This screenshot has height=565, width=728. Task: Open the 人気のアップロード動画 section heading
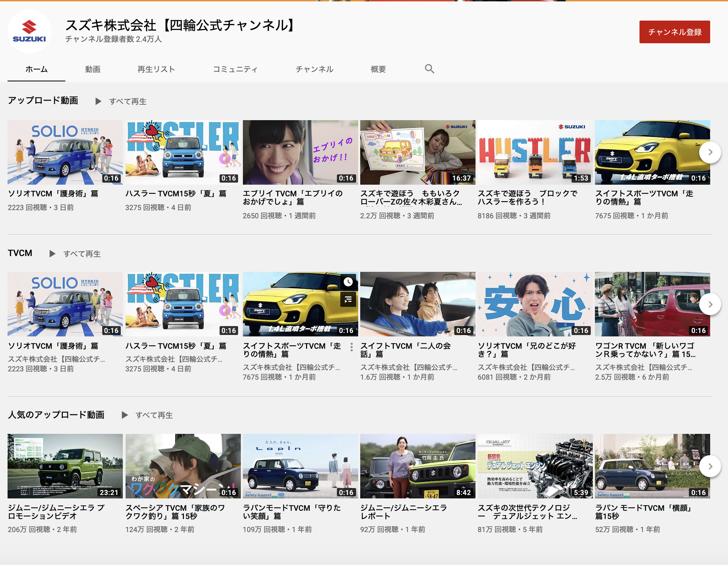click(56, 414)
